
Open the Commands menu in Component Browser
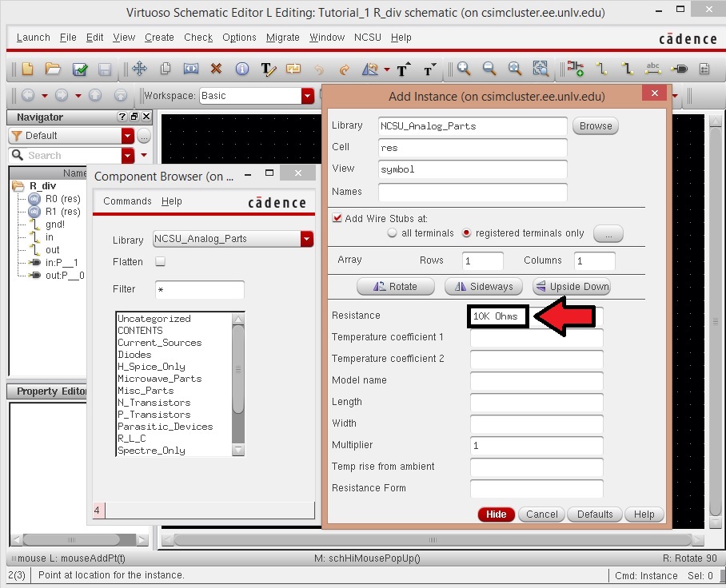coord(127,201)
